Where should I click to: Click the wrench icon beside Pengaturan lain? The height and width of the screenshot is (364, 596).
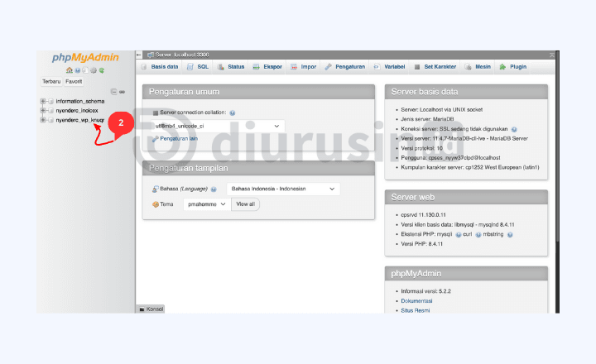[156, 139]
